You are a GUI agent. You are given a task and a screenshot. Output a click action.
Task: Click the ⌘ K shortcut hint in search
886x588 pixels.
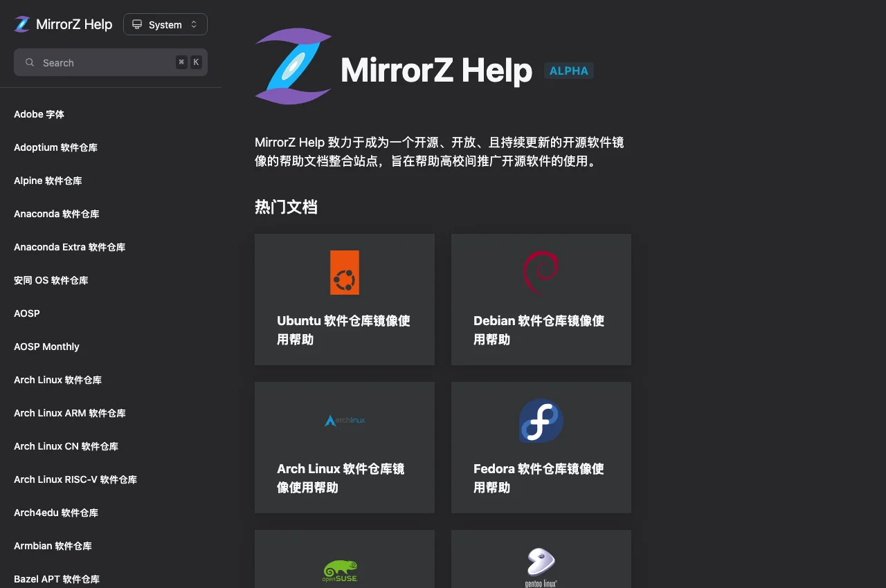(188, 62)
